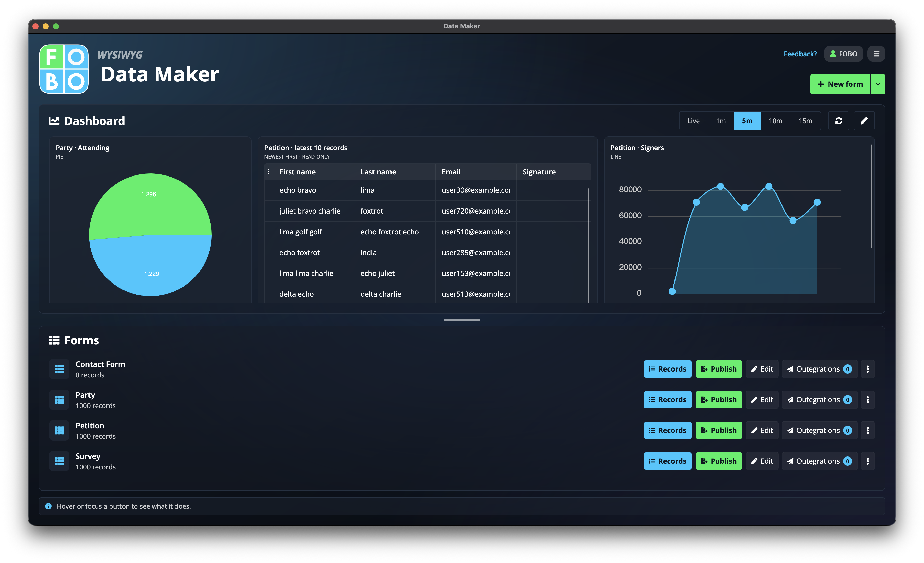
Task: Click the 'delta charlie' last name cell
Action: 395,294
